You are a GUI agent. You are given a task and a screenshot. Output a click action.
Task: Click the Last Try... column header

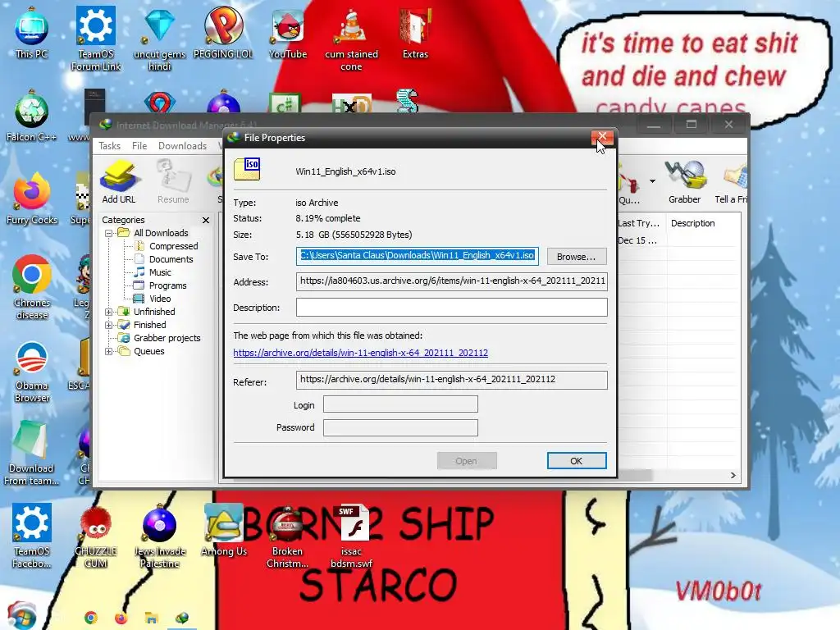coord(640,223)
